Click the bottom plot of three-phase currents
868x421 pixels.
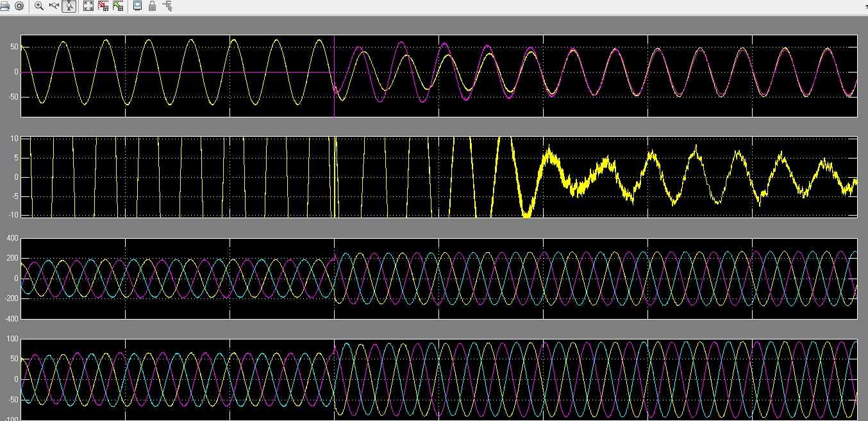439,381
